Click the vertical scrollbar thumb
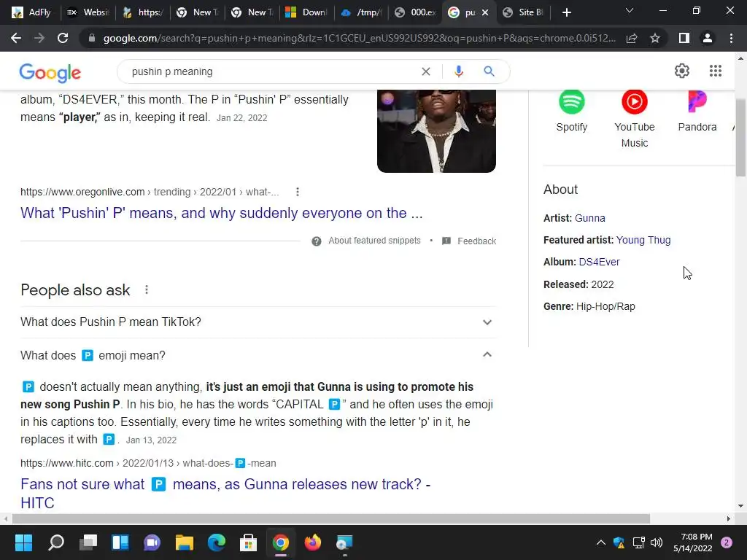This screenshot has width=747, height=560. point(740,138)
